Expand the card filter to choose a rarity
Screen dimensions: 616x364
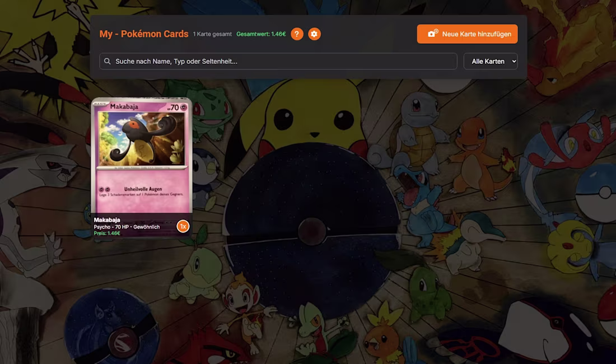(x=491, y=61)
